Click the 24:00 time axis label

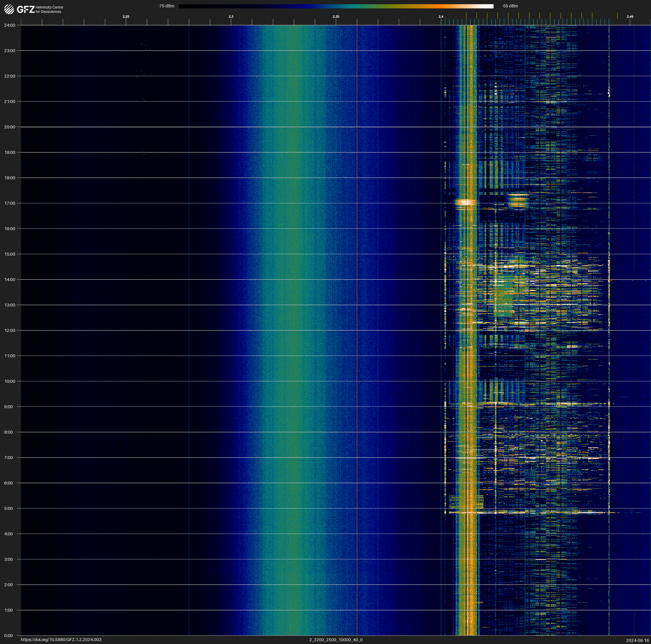pos(10,25)
